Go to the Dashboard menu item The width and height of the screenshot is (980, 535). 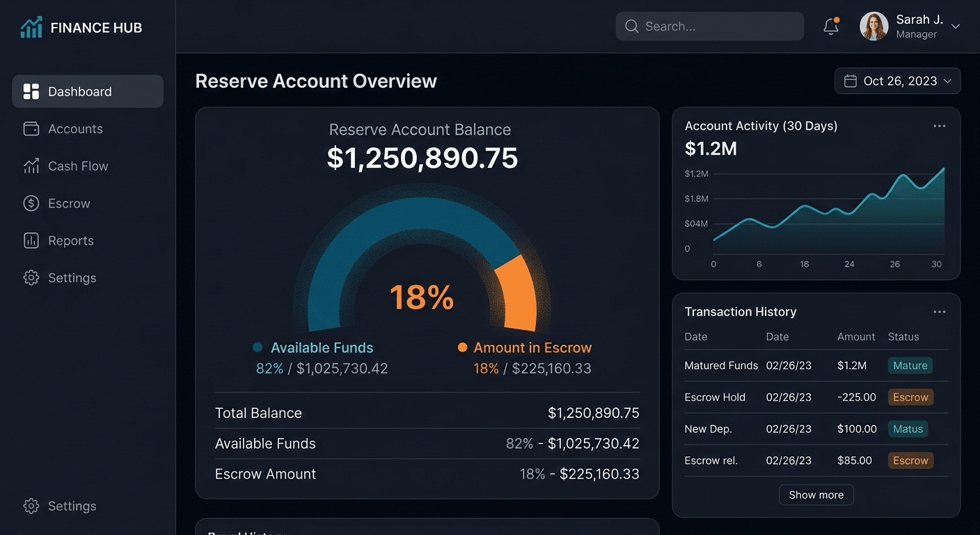point(88,91)
